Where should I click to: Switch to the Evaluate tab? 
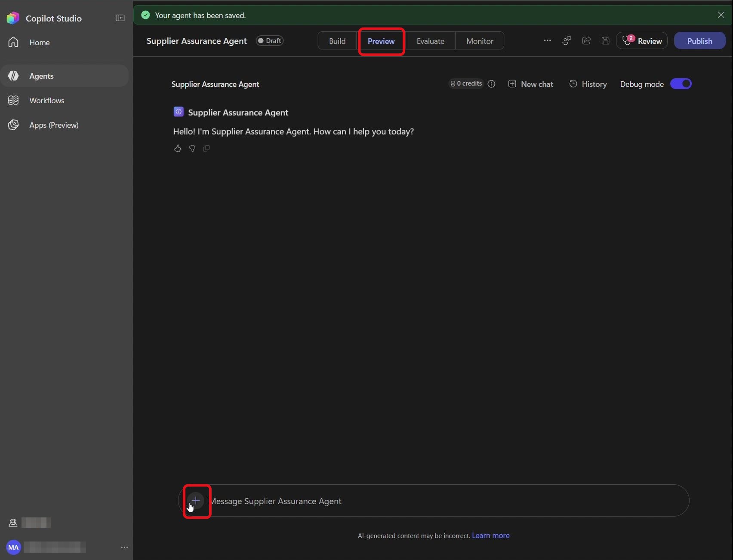point(430,41)
